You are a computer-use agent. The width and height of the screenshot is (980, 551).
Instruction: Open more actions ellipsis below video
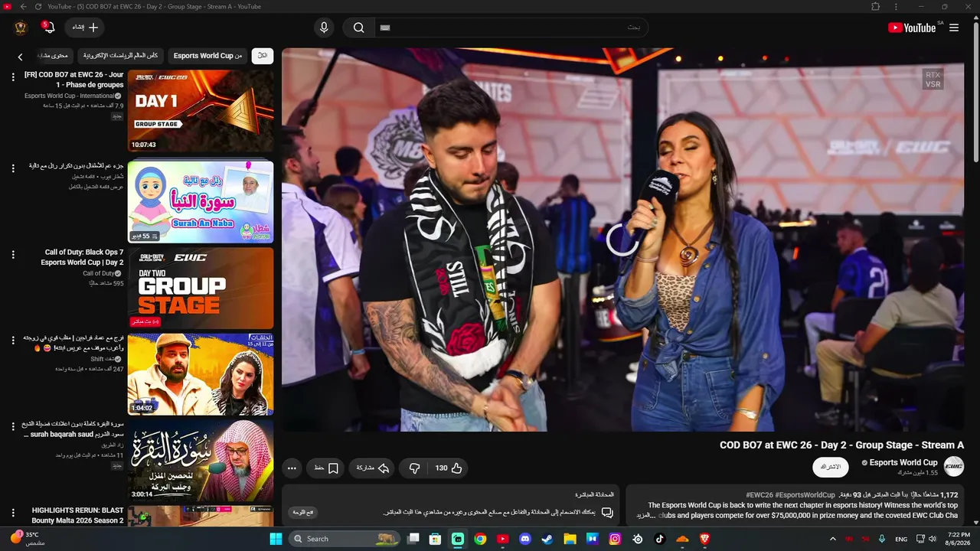click(x=292, y=468)
